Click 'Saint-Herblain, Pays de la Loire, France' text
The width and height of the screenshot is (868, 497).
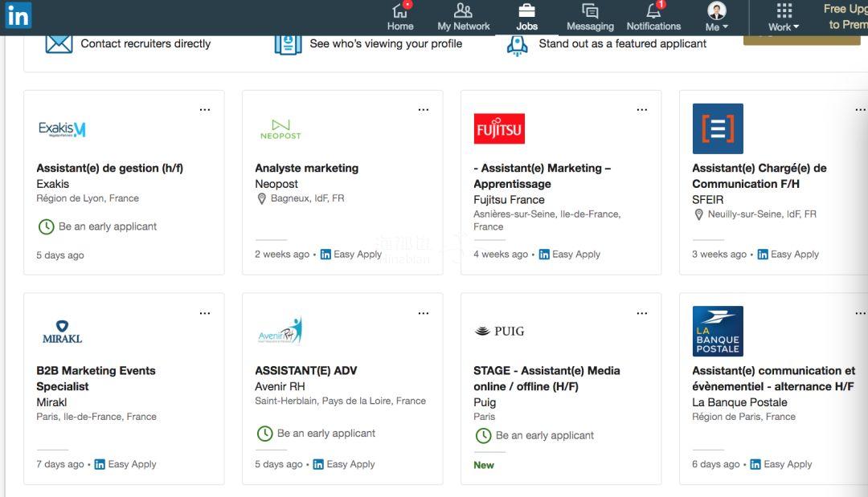pyautogui.click(x=340, y=401)
